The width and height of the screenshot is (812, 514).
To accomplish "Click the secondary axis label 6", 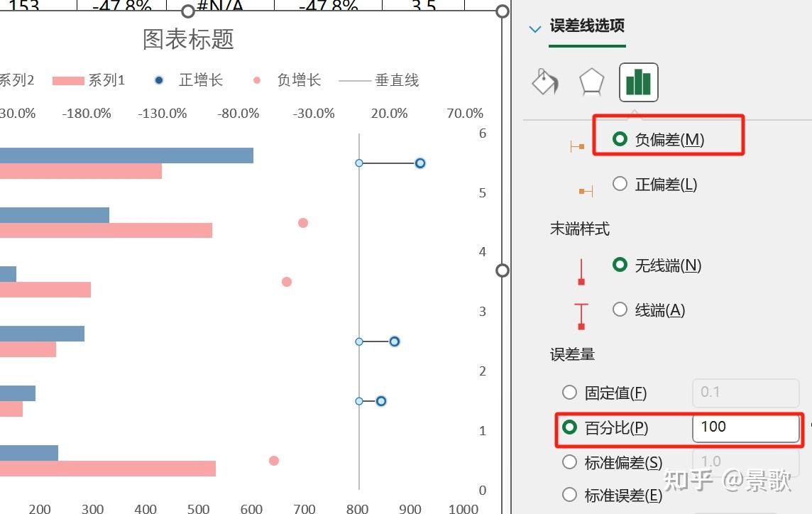I will pyautogui.click(x=482, y=133).
